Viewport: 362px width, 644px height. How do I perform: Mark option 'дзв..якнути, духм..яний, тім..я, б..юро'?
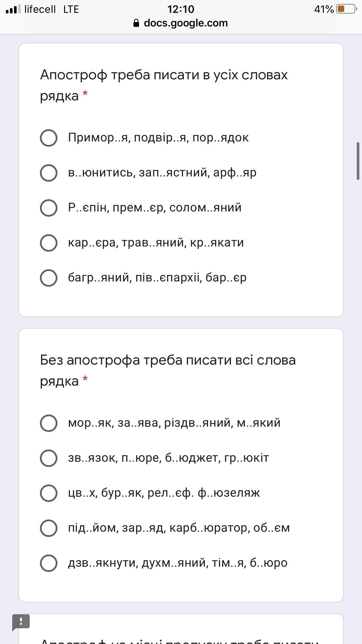tap(48, 563)
